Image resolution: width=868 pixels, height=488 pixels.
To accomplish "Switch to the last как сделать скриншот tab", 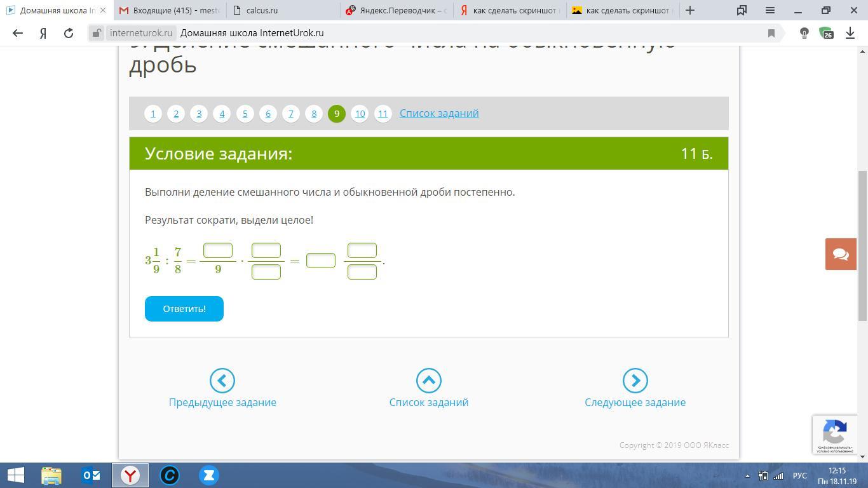I will click(x=621, y=10).
